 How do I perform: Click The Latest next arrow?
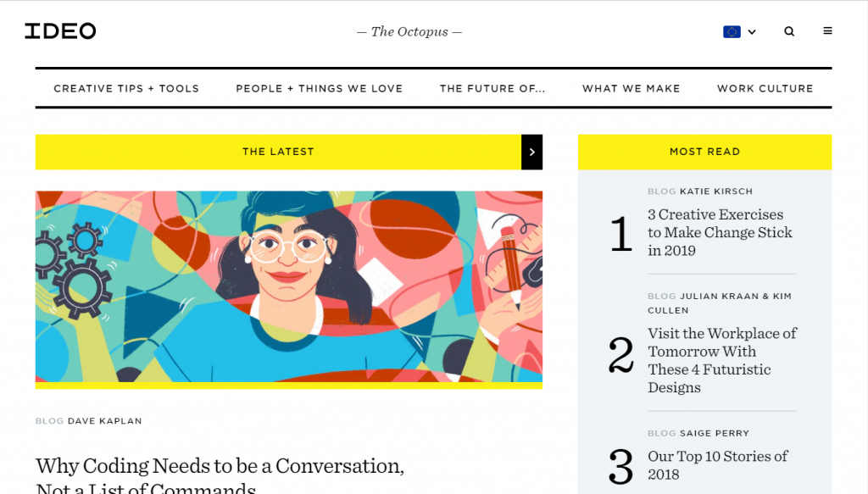pyautogui.click(x=531, y=152)
